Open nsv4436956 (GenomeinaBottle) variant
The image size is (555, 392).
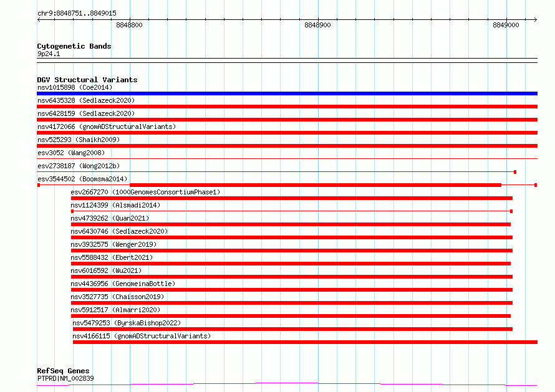(123, 284)
